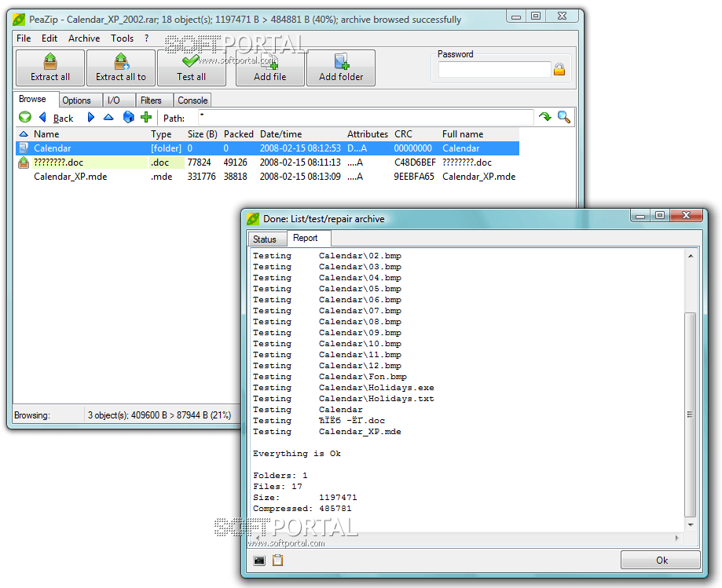Click the Calendar\Fon.bmp report line
This screenshot has height=588, width=722.
click(330, 377)
